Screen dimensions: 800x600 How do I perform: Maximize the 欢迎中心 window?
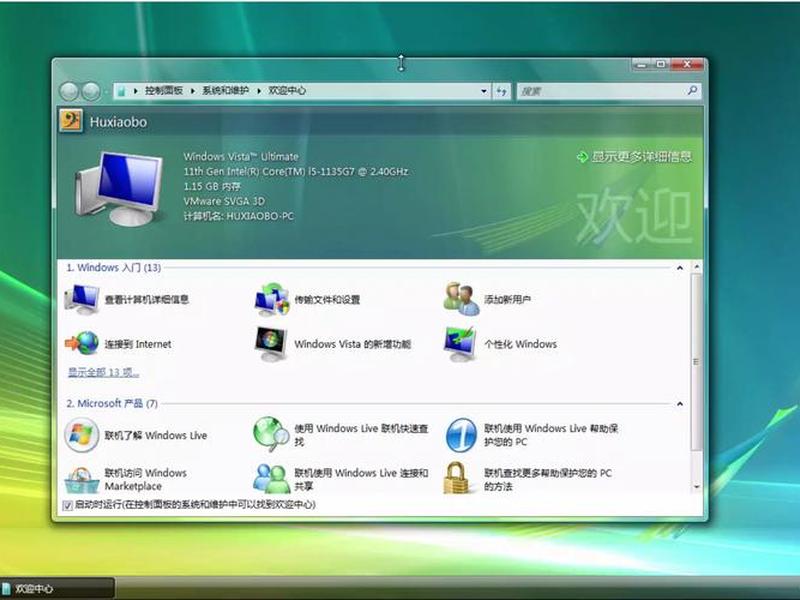coord(661,65)
